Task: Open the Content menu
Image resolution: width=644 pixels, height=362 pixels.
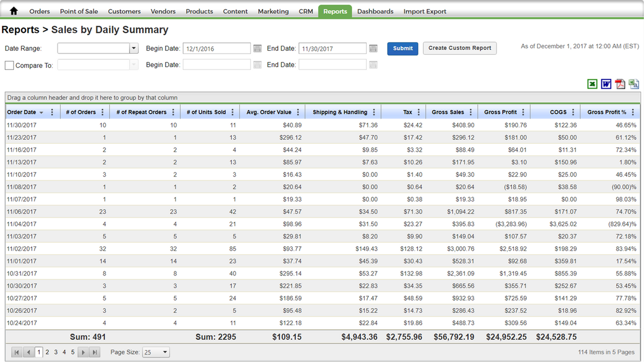Action: click(x=235, y=11)
